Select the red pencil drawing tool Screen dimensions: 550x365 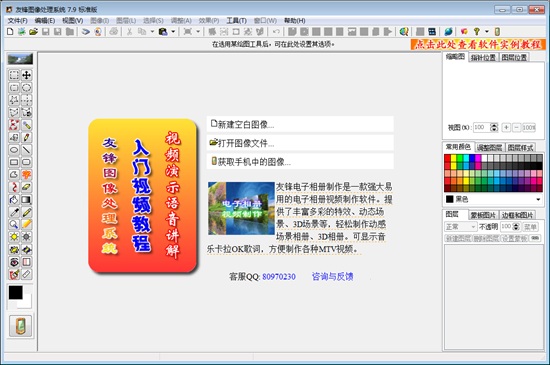pos(27,137)
